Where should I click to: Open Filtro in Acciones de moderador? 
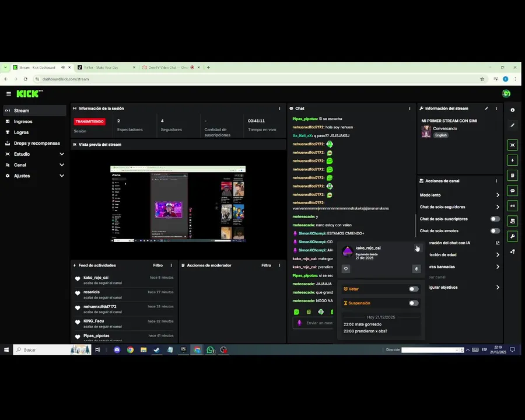266,265
